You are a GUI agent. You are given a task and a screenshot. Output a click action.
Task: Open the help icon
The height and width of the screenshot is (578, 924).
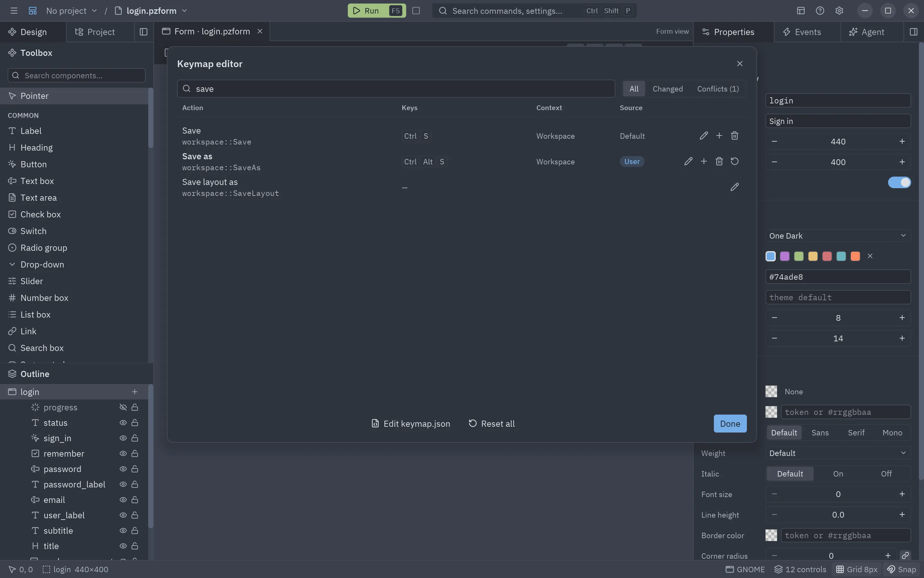click(x=820, y=11)
